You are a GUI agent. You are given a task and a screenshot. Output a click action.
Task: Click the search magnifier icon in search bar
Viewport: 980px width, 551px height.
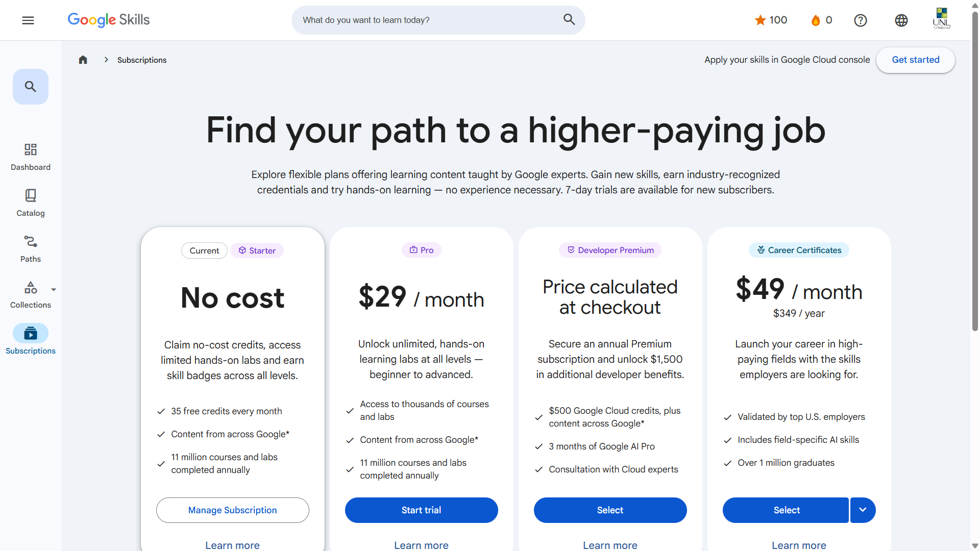click(569, 20)
